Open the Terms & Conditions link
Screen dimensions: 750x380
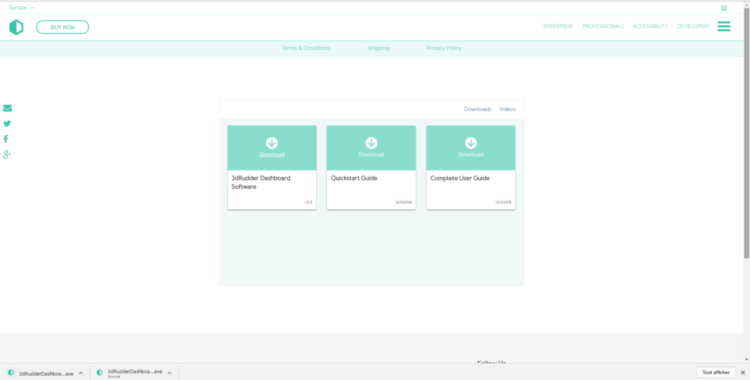(306, 48)
